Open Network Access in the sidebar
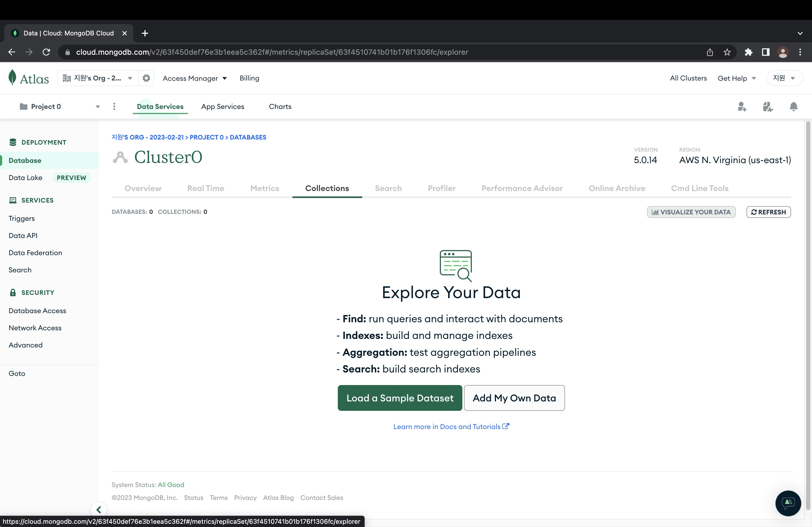This screenshot has width=812, height=527. pos(35,328)
